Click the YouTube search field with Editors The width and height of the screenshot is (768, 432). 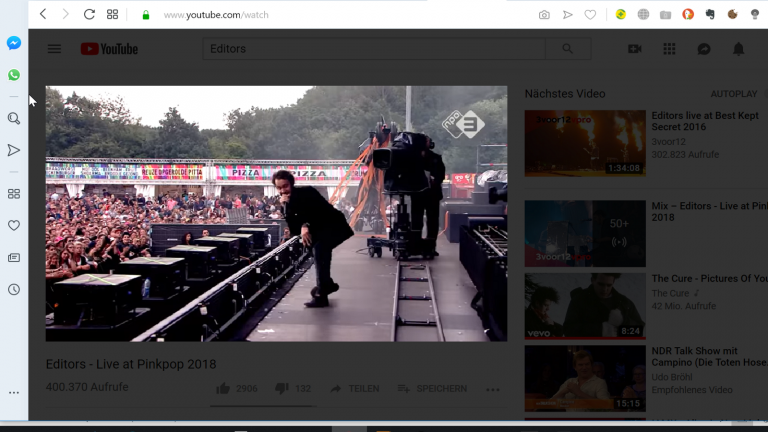pyautogui.click(x=374, y=49)
